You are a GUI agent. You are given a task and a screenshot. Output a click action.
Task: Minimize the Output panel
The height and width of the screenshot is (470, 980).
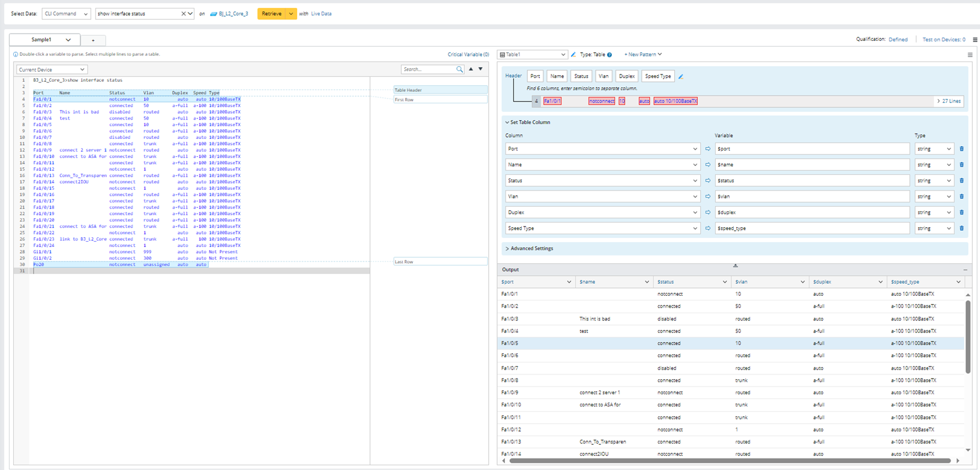pyautogui.click(x=965, y=270)
